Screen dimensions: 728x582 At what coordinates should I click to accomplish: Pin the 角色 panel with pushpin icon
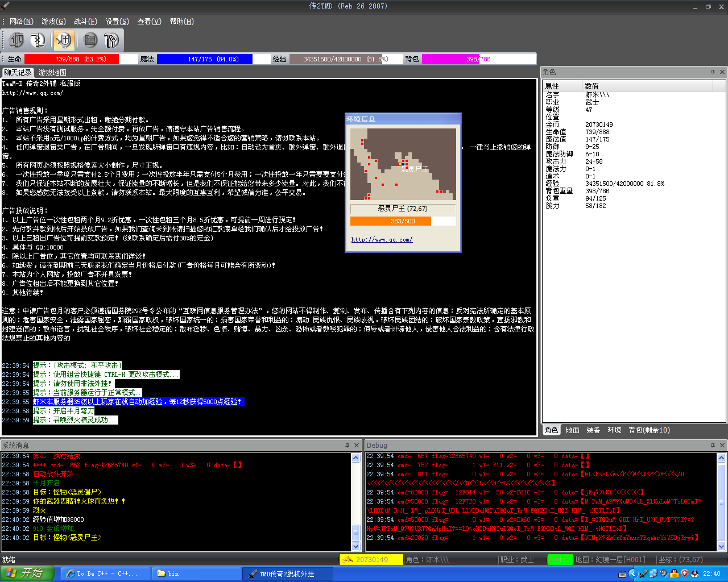(713, 72)
